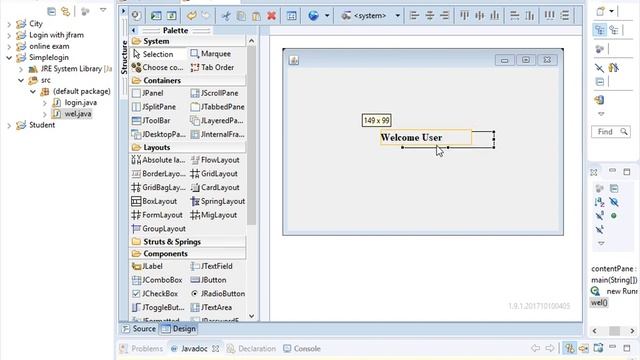
Task: Click the Undo arrow toolbar icon
Action: click(x=191, y=16)
